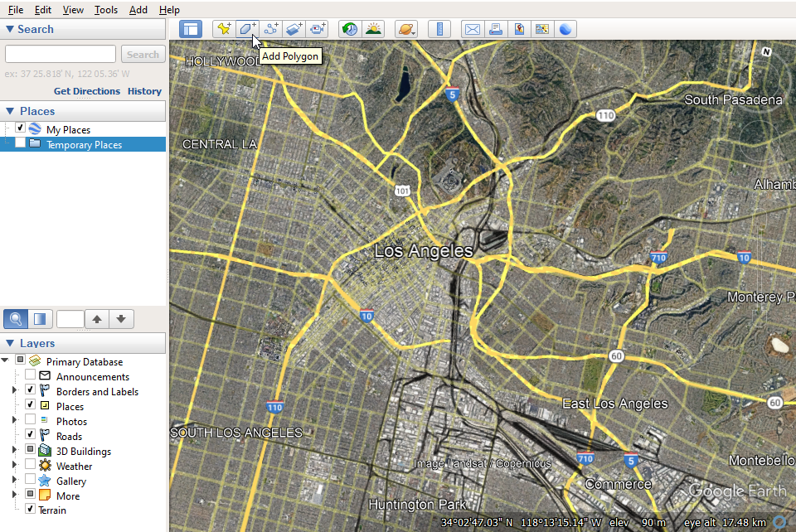
Task: Uncheck the Terrain layer checkbox
Action: (31, 509)
